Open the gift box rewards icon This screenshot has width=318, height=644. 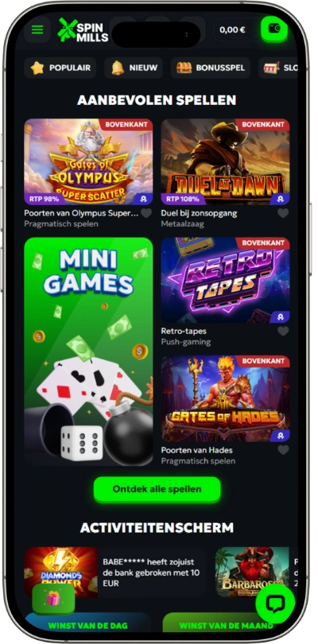tap(53, 598)
